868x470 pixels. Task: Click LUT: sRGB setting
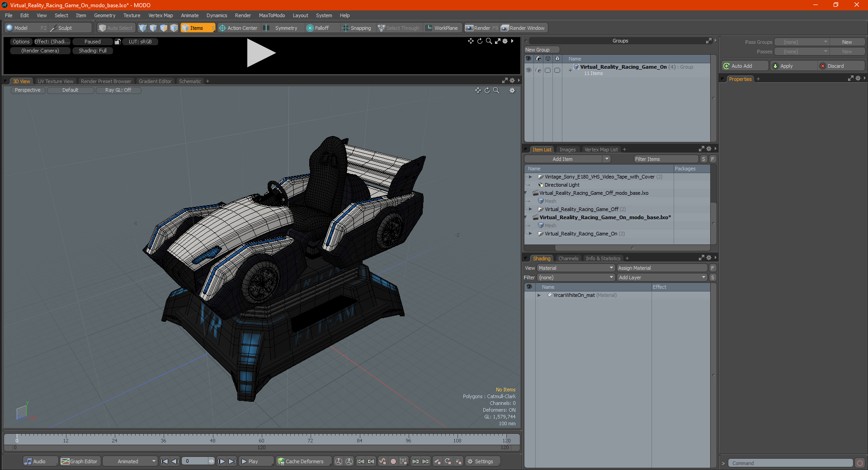coord(140,42)
